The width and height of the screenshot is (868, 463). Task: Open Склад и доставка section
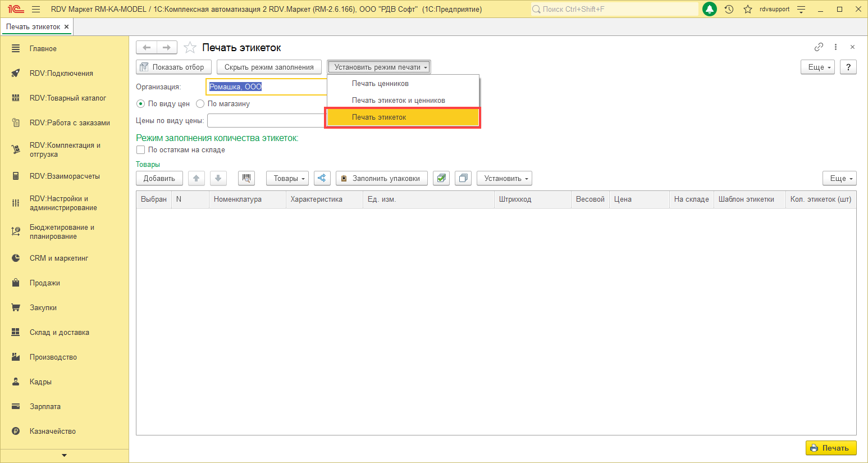pos(60,332)
